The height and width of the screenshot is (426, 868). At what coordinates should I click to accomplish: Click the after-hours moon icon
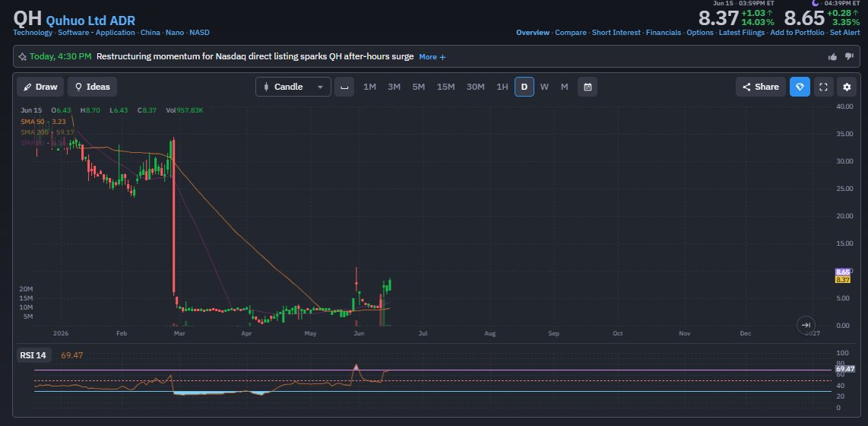816,3
